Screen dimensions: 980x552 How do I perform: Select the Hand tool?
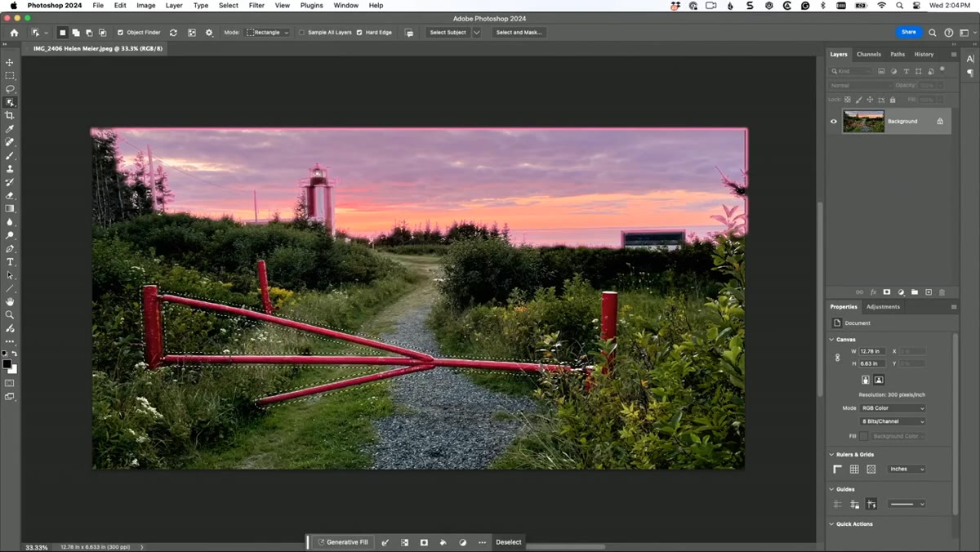[10, 301]
